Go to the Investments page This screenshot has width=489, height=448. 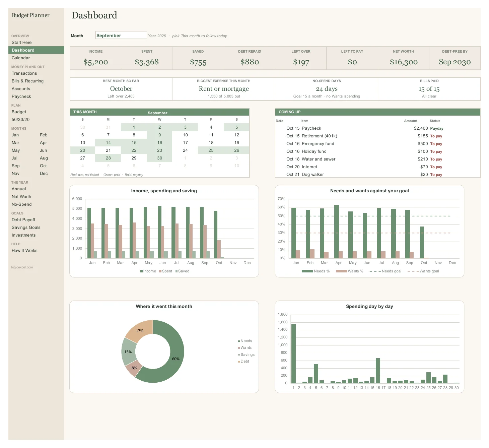[x=23, y=235]
